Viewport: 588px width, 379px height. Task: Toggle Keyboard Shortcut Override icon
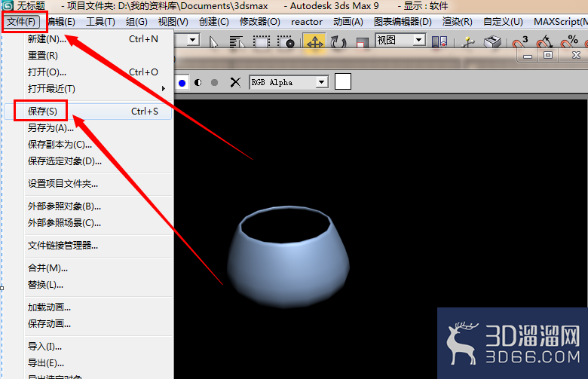click(x=492, y=41)
